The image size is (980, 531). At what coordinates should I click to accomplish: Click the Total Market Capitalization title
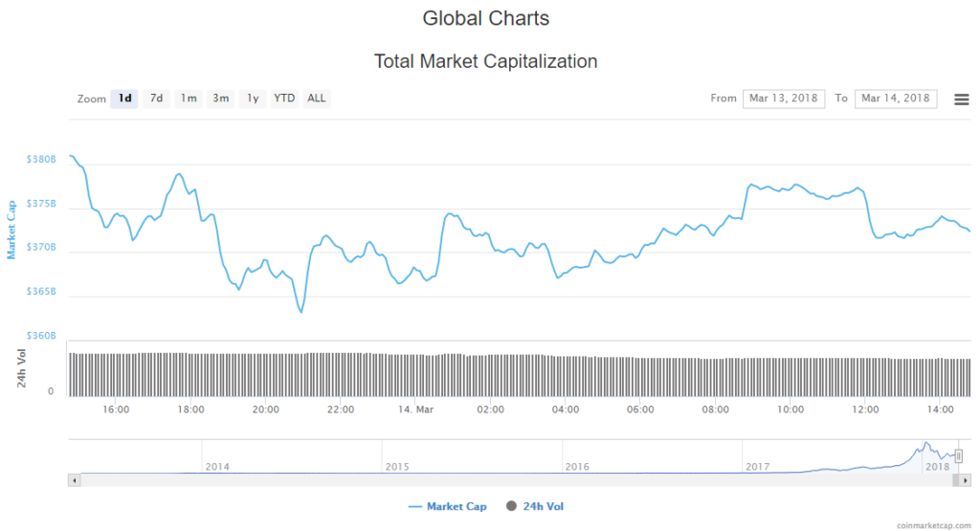(485, 61)
